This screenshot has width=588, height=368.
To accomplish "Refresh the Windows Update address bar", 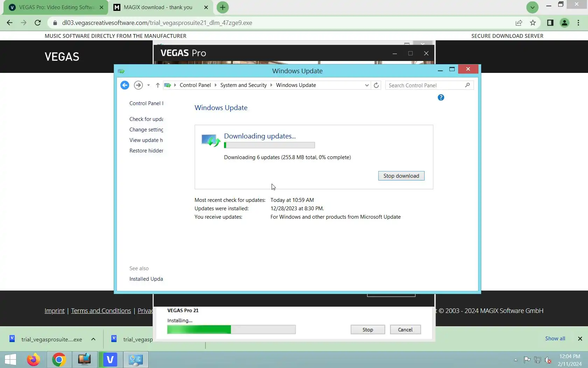I will click(376, 85).
